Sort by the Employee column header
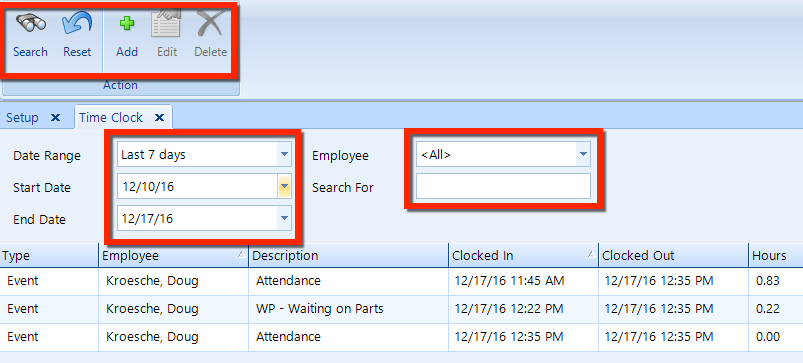This screenshot has height=363, width=803. click(173, 255)
